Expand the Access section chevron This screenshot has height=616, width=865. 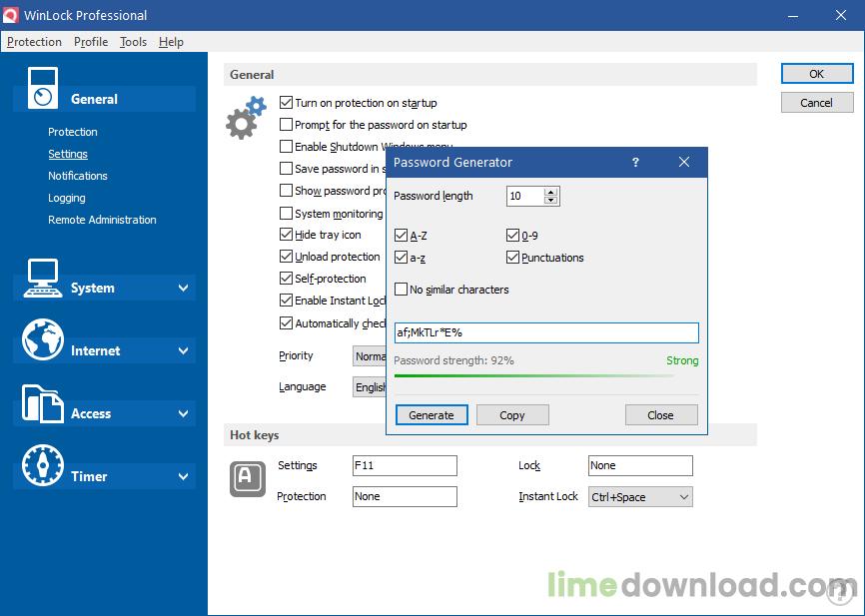(x=183, y=413)
